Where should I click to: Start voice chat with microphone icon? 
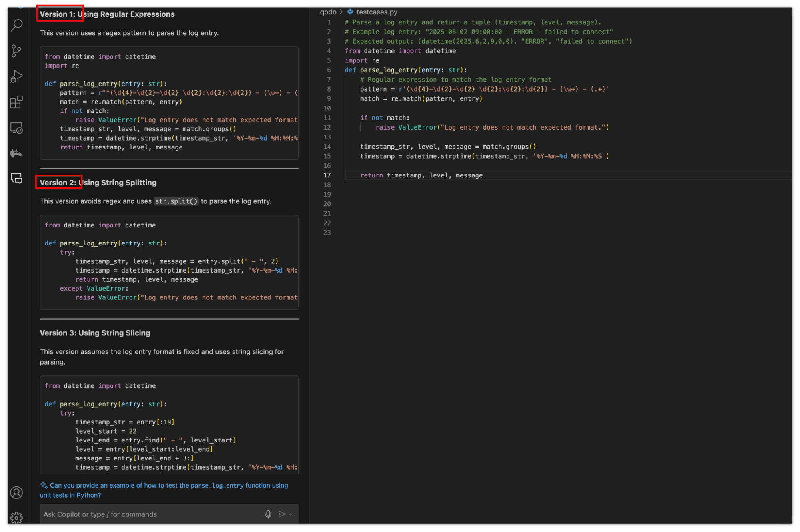pos(268,514)
